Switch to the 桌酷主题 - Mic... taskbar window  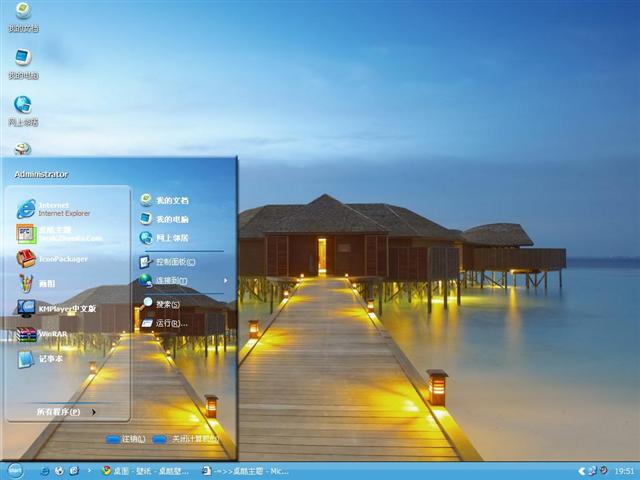point(246,471)
